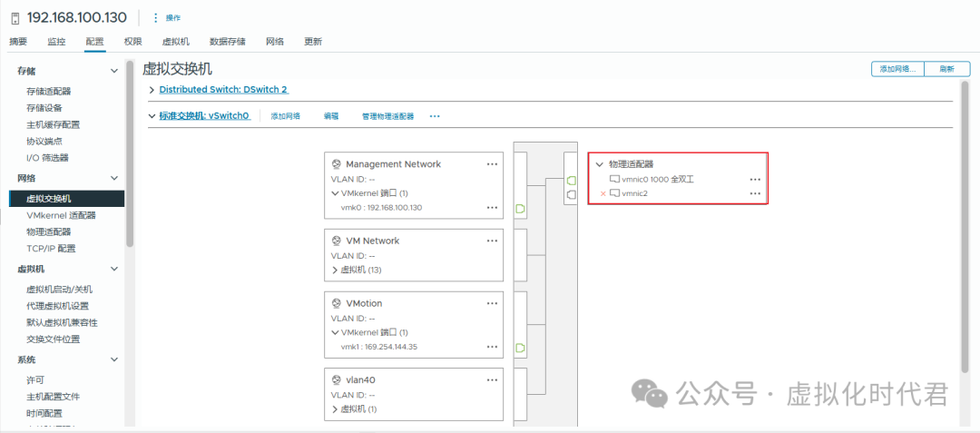Click 编辑 for vSwitch0
980x433 pixels.
coord(331,116)
